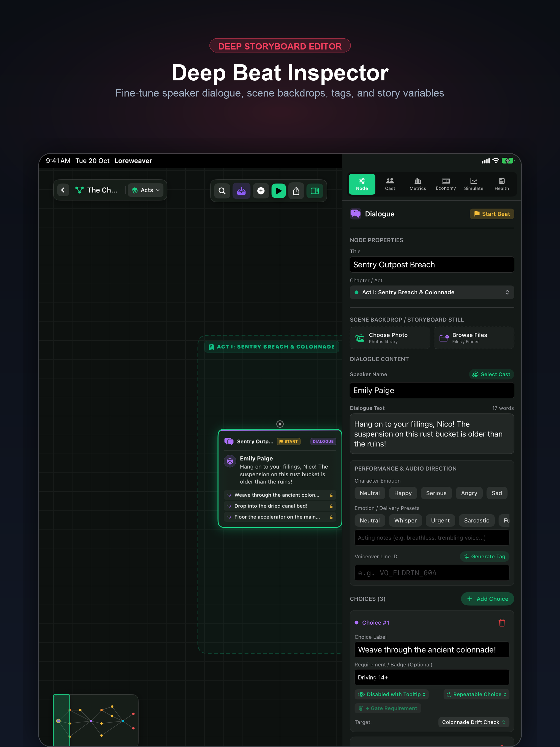The image size is (560, 747).
Task: Open the Economy tab
Action: tap(445, 184)
